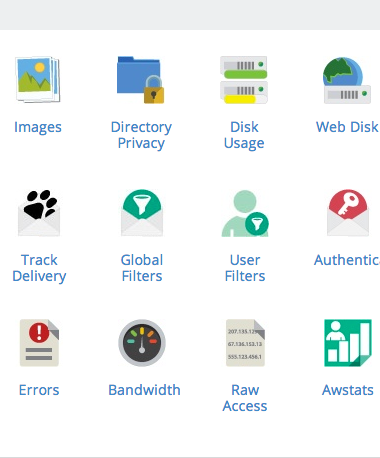380x458 pixels.
Task: Click the Authentication text link
Action: pos(347,260)
